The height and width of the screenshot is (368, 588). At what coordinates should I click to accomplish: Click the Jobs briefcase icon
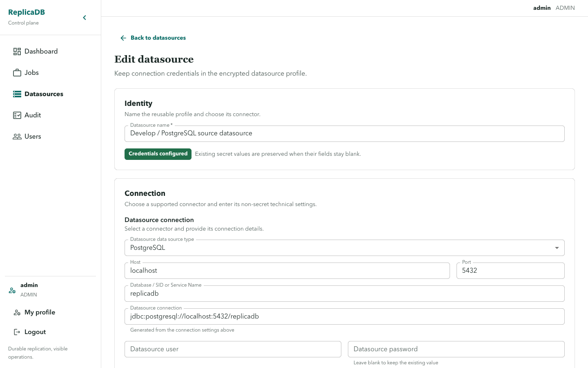tap(17, 73)
